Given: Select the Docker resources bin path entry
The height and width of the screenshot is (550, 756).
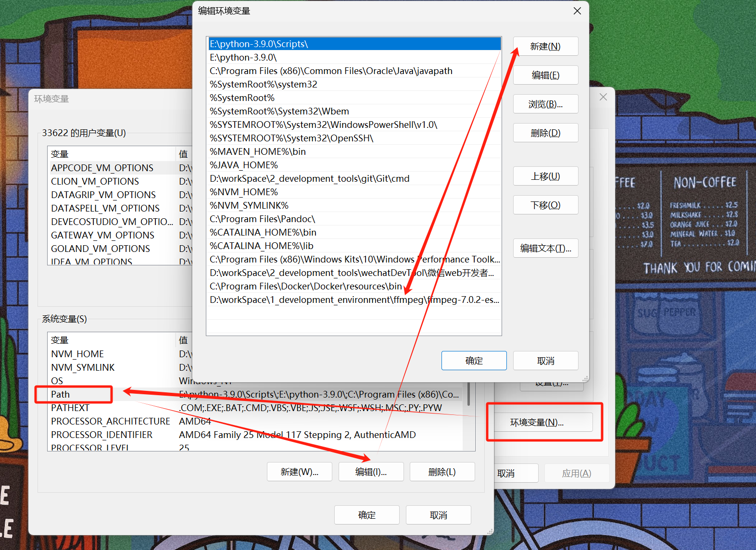Looking at the screenshot, I should point(306,286).
